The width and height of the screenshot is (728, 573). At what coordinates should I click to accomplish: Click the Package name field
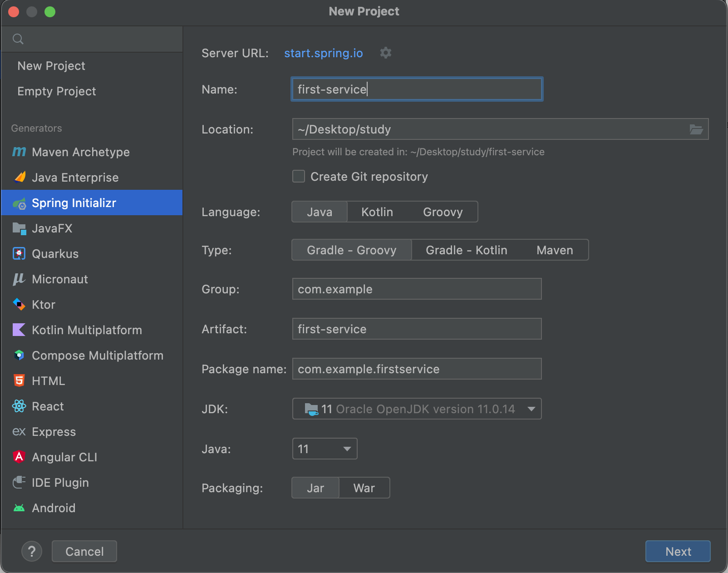pos(417,369)
